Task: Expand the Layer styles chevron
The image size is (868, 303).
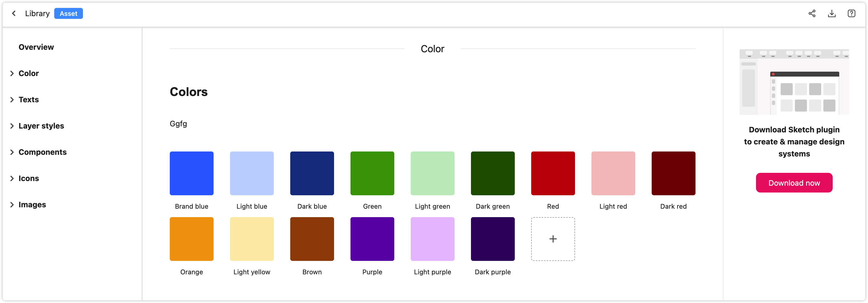Action: pos(12,126)
